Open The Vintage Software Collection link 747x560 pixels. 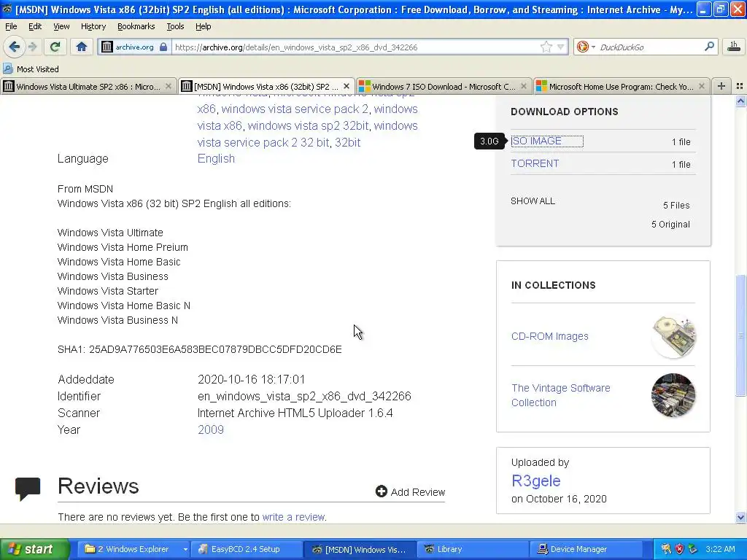pyautogui.click(x=560, y=394)
